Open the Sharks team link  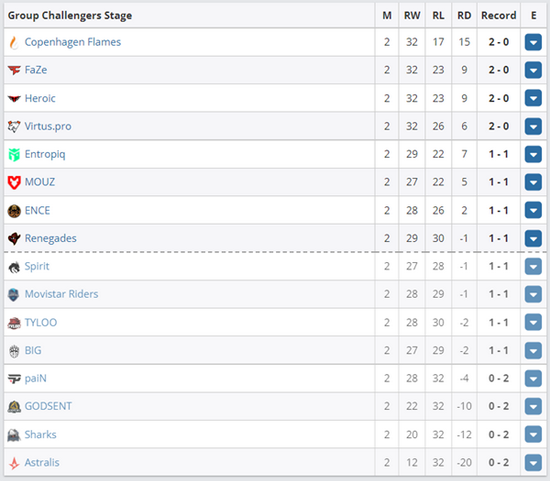[40, 435]
